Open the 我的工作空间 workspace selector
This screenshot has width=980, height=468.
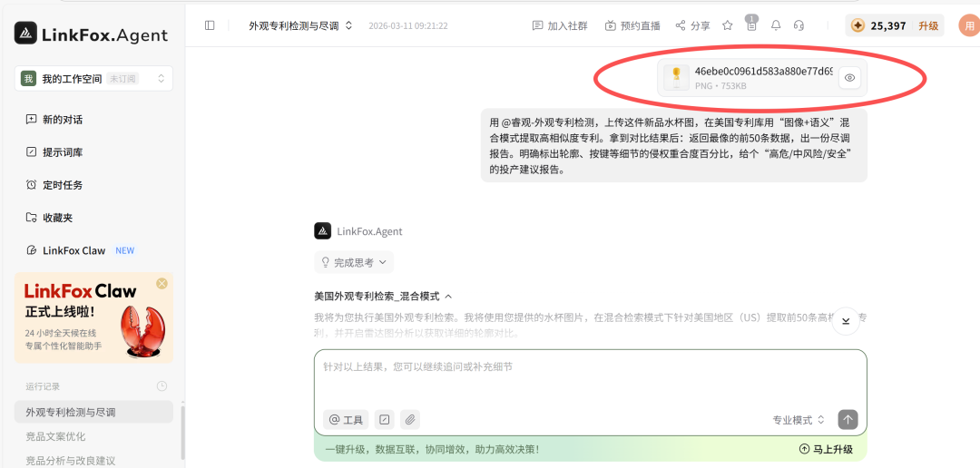(x=93, y=79)
